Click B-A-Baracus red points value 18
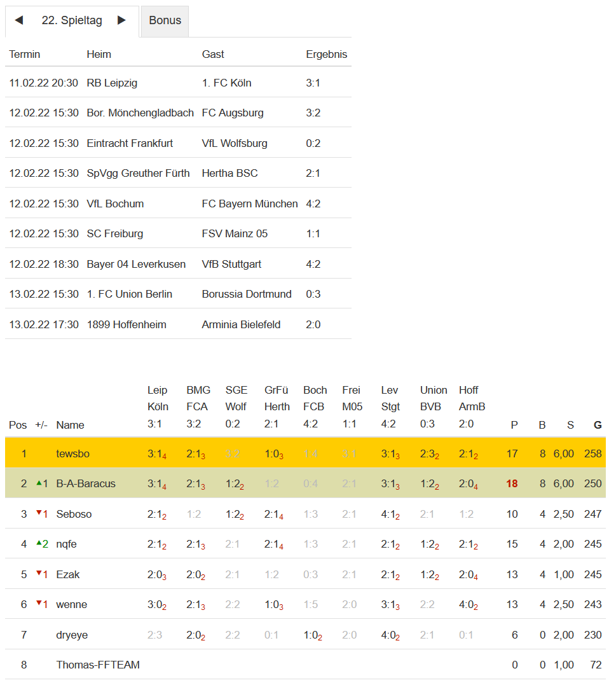 (512, 483)
